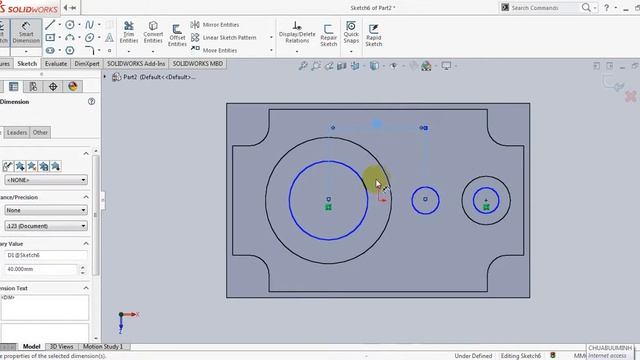
Task: Open SOLIDWORKS MBD tab
Action: click(x=198, y=64)
